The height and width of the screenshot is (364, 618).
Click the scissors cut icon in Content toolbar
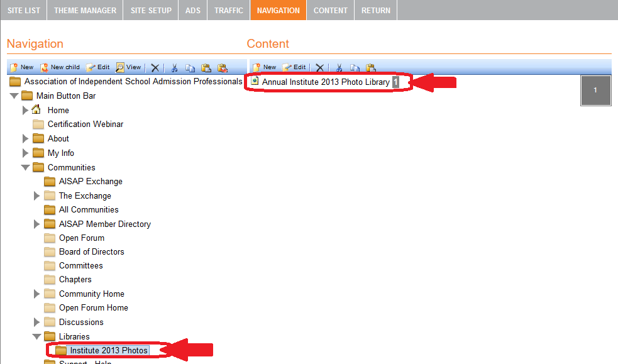point(339,68)
